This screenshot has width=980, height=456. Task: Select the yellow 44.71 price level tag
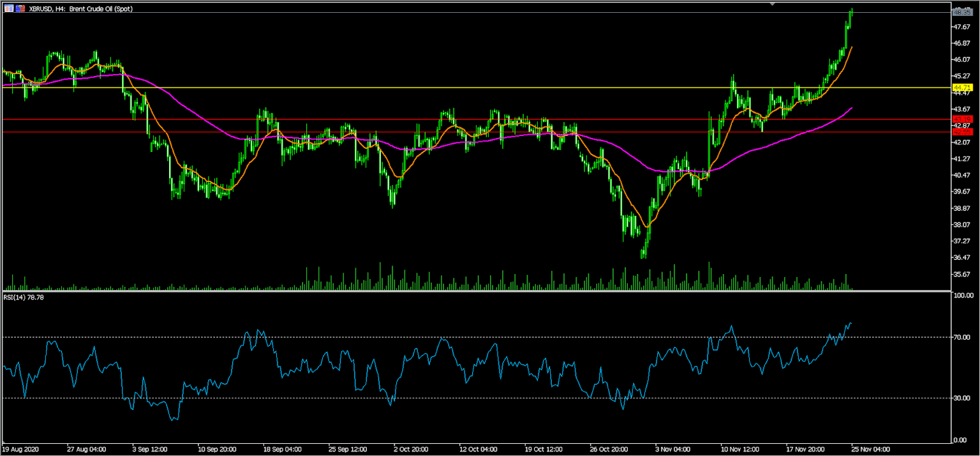point(961,87)
